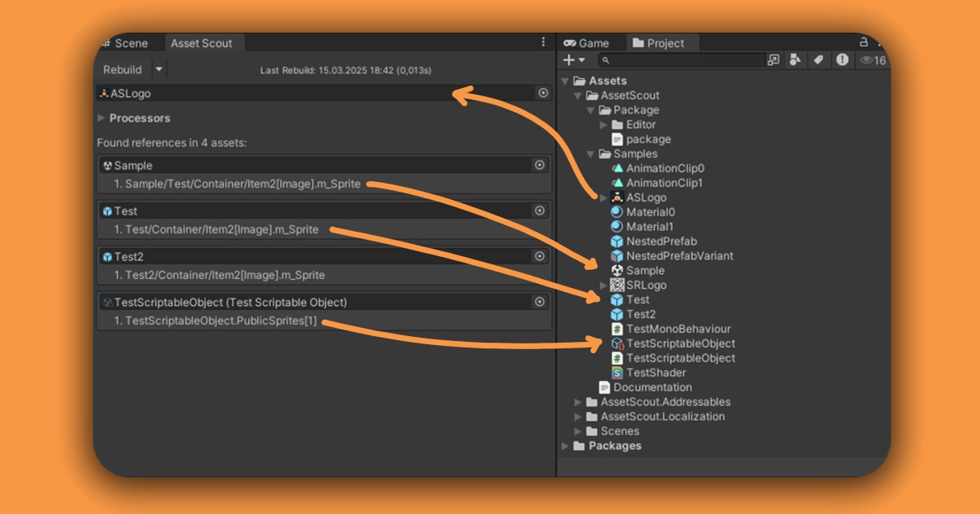Collapse the Samples folder

(591, 154)
